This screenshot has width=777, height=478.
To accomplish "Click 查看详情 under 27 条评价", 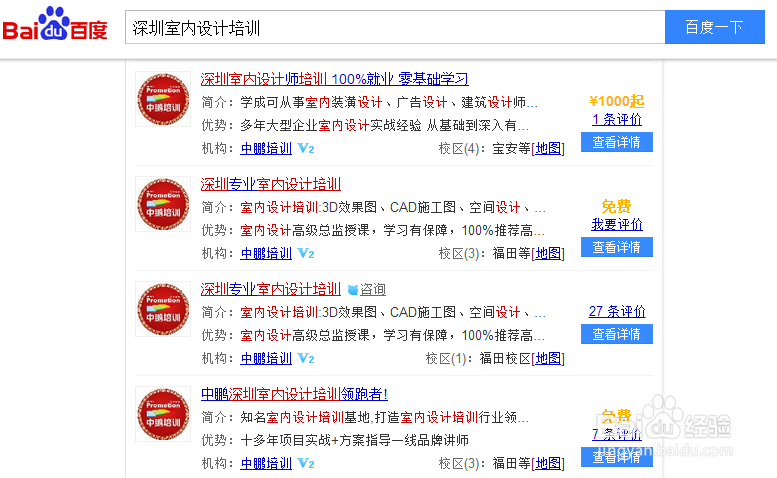I will pyautogui.click(x=617, y=334).
